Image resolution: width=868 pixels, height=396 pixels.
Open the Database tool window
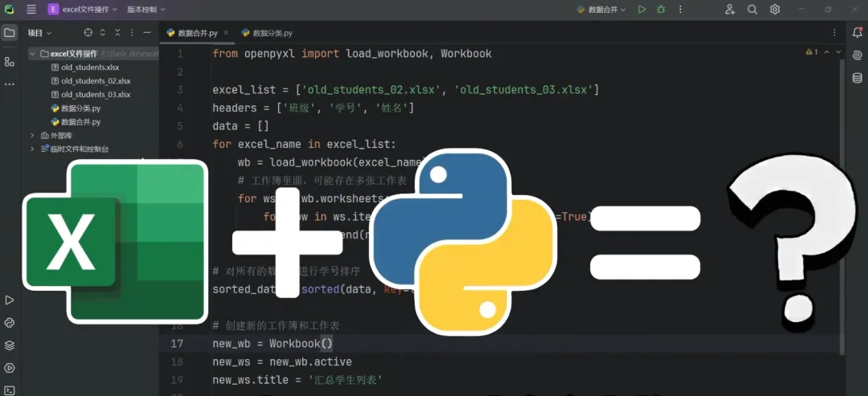point(857,78)
